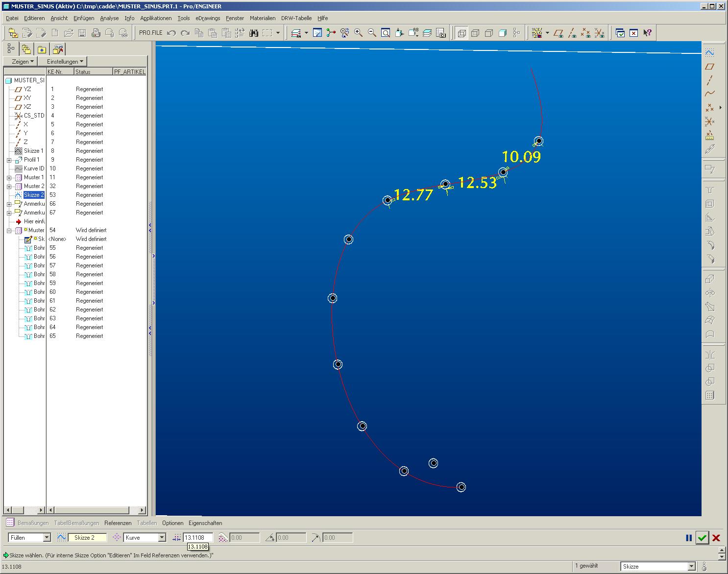Click the pattern dashboard grid icon

coord(10,523)
